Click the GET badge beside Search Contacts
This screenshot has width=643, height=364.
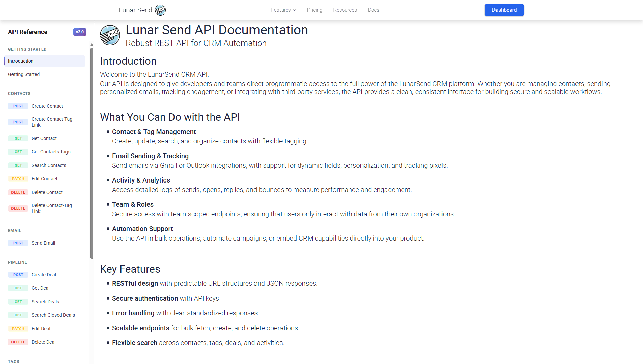(x=18, y=165)
